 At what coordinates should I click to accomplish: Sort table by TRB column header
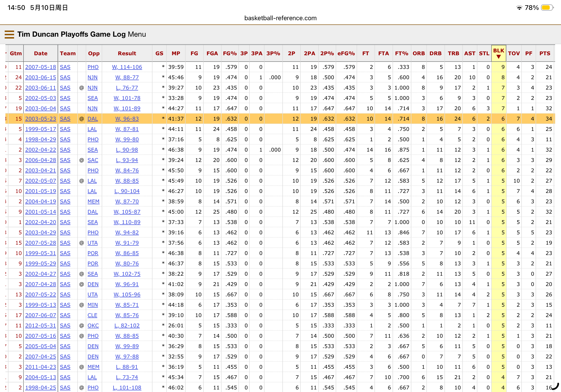[x=453, y=53]
